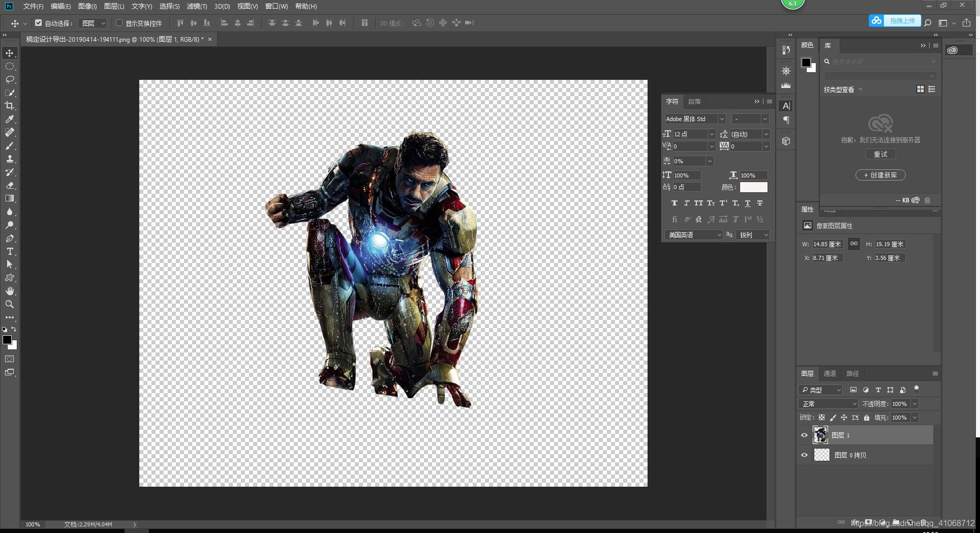Select the Eraser tool
The width and height of the screenshot is (980, 533).
(10, 185)
